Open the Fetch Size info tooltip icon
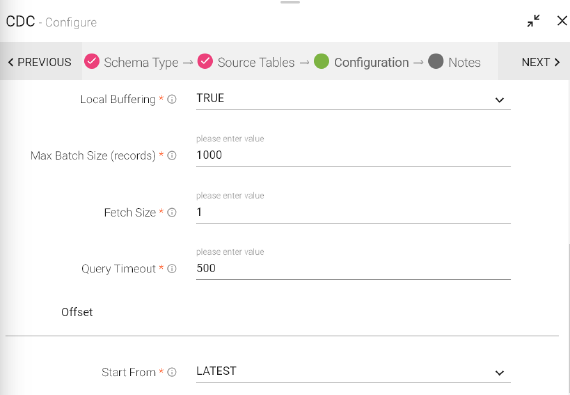The width and height of the screenshot is (570, 395). (172, 213)
